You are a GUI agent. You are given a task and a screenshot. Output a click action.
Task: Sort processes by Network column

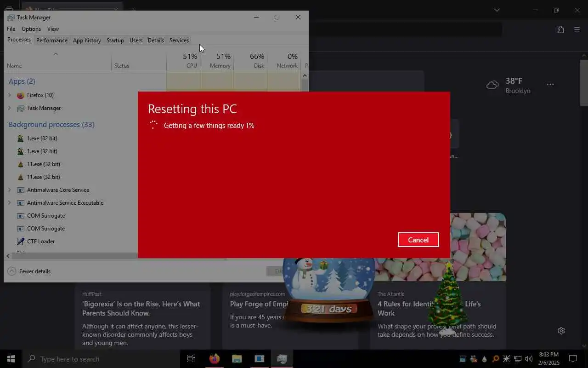click(x=284, y=61)
